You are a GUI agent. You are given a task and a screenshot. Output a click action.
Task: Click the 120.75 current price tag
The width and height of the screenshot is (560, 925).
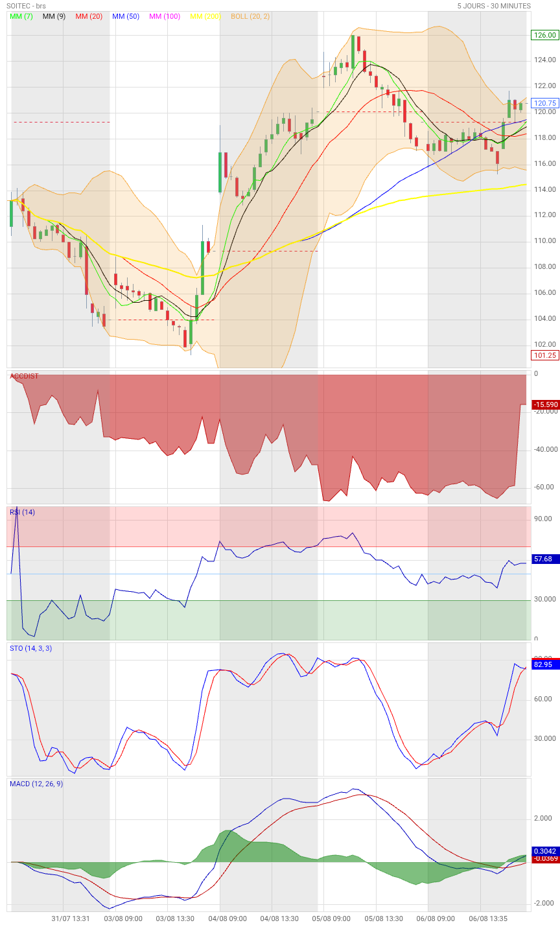click(544, 103)
